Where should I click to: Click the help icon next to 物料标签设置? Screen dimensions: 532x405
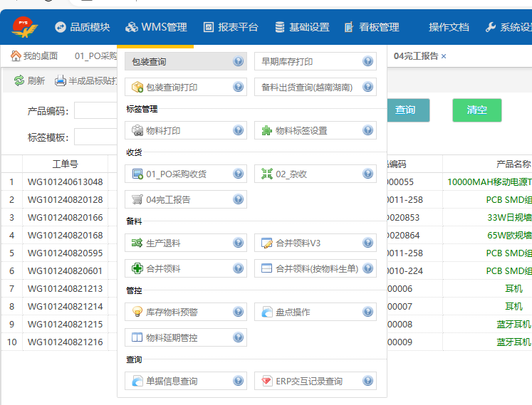point(368,131)
